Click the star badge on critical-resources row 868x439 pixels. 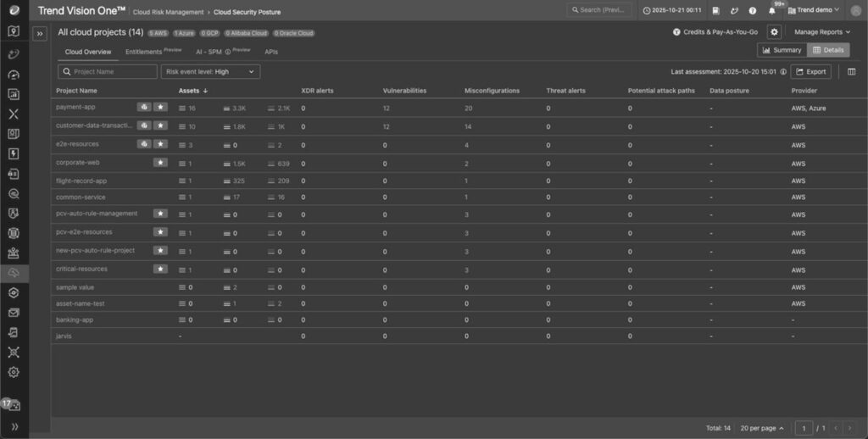coord(160,269)
